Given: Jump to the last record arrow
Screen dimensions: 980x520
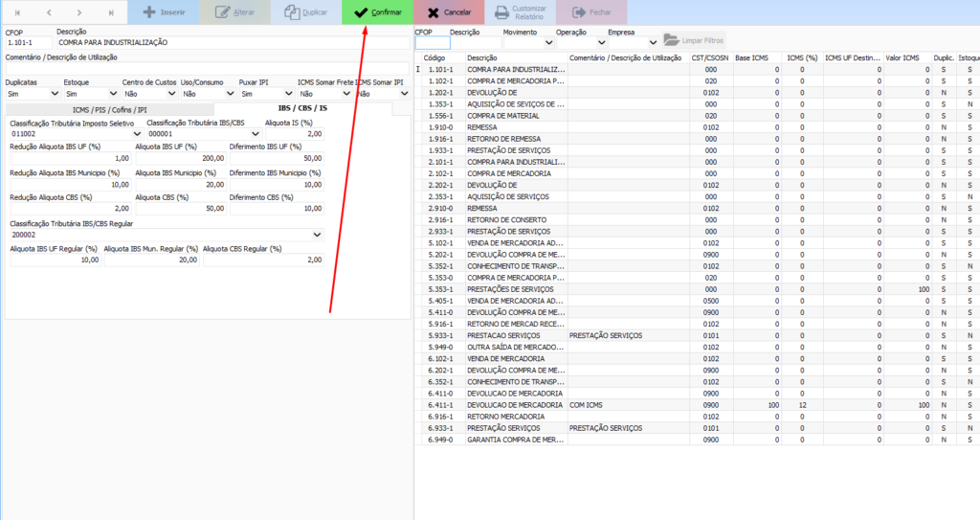Looking at the screenshot, I should 111,12.
